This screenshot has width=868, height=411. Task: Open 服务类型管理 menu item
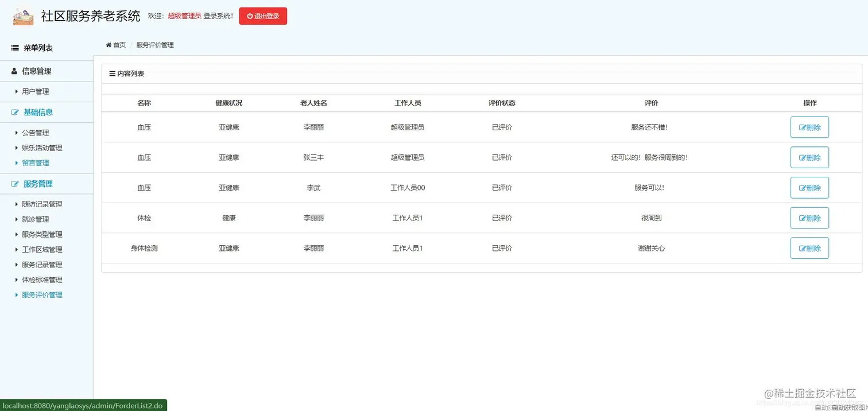[x=42, y=234]
